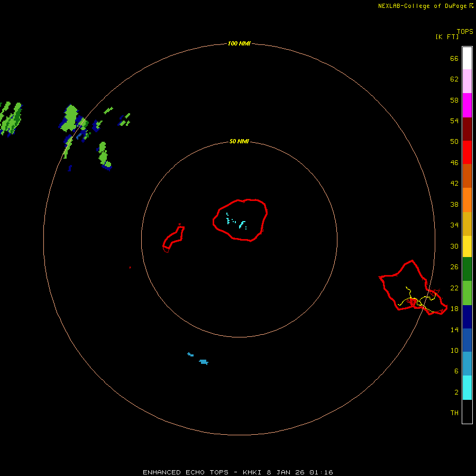Click the ENHANCED ECHO TOPS caption text
The height and width of the screenshot is (476, 476).
pyautogui.click(x=186, y=472)
